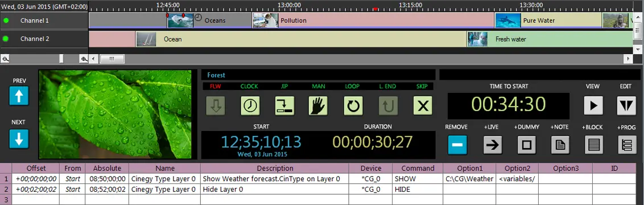Select row 2 number header

[6, 190]
